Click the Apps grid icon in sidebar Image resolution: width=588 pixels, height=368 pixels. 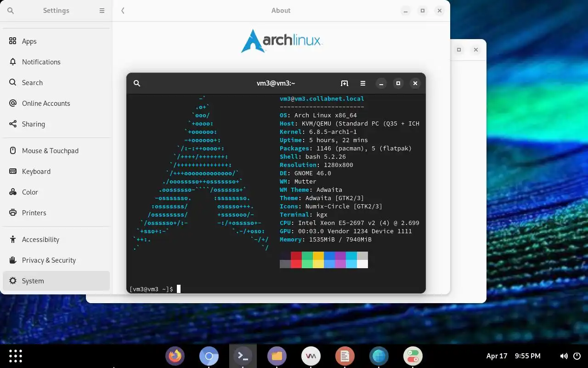click(13, 41)
